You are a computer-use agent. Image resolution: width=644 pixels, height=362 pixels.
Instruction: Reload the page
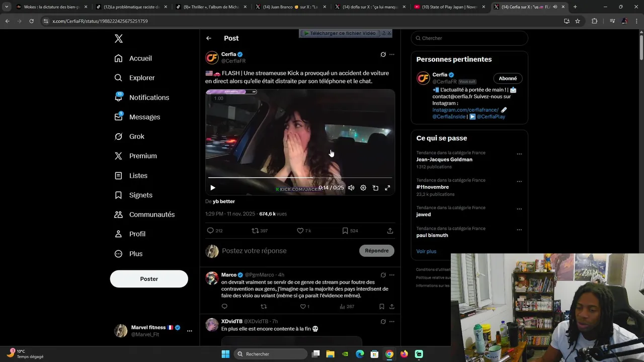32,21
